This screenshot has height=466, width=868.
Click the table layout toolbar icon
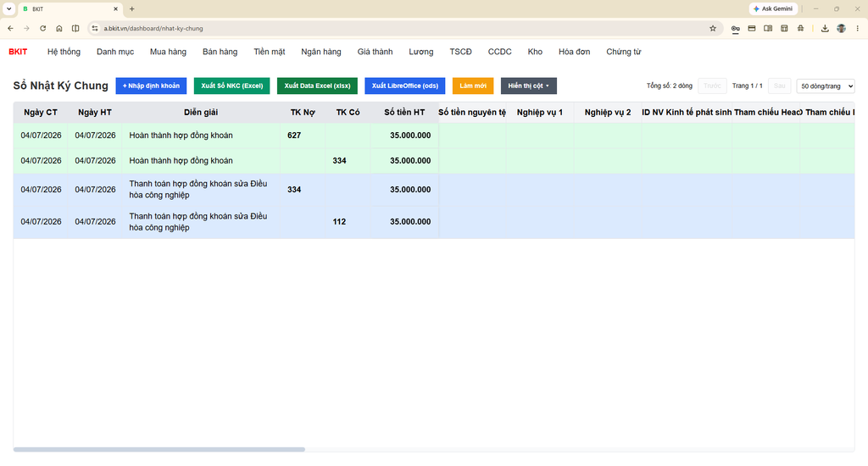(x=784, y=28)
